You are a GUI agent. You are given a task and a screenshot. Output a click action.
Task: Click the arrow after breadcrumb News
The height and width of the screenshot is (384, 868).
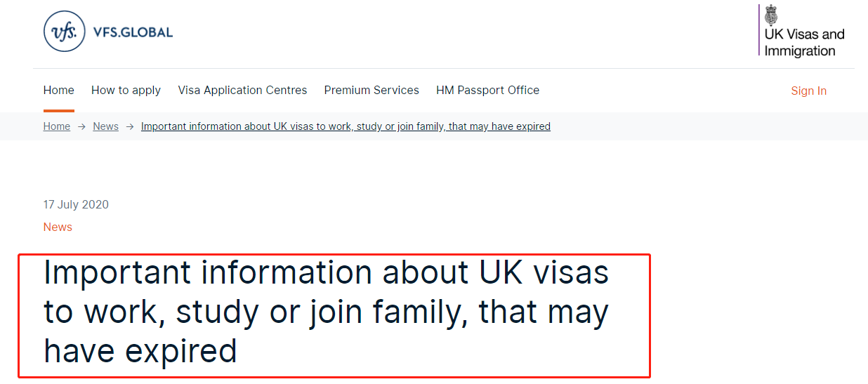(130, 126)
